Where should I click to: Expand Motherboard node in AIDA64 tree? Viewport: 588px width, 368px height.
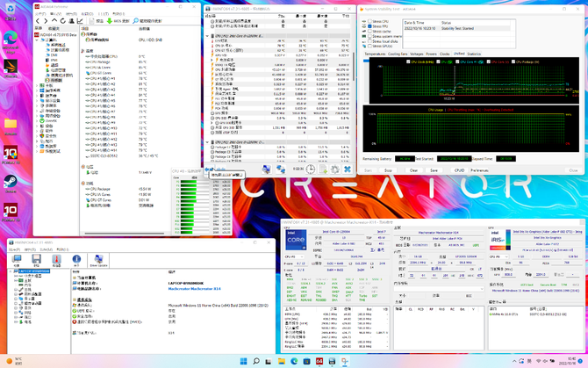[38, 85]
